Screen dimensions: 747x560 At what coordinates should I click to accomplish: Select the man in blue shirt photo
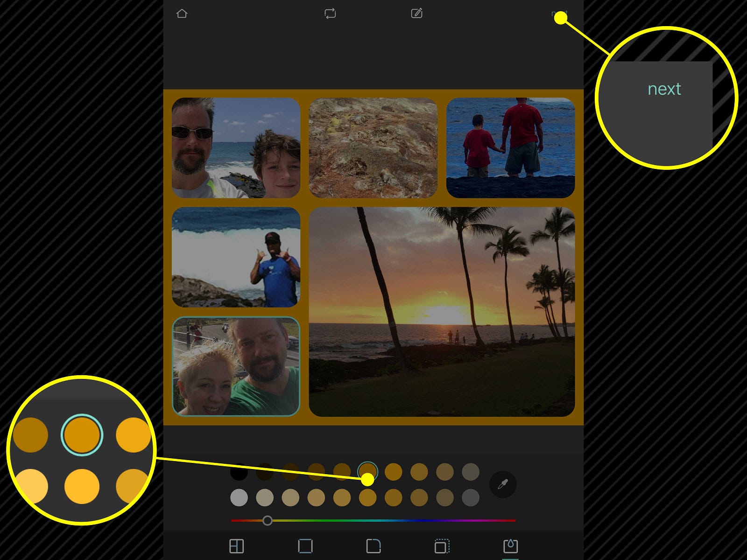(236, 257)
